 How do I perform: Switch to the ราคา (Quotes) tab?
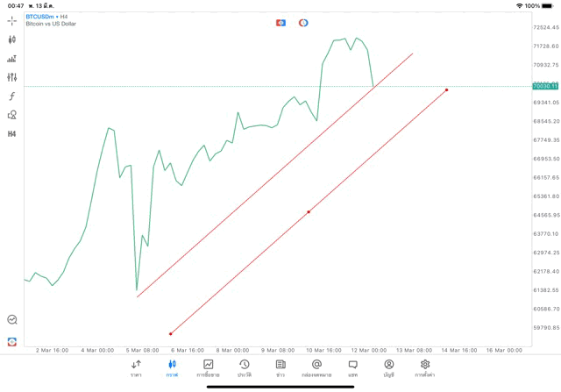click(136, 367)
